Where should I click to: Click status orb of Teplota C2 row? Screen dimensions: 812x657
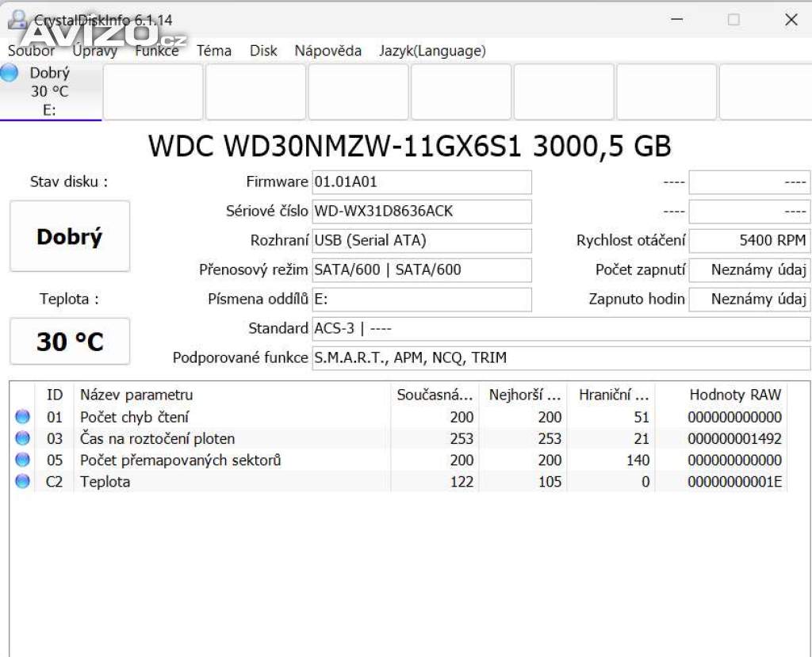(x=22, y=482)
